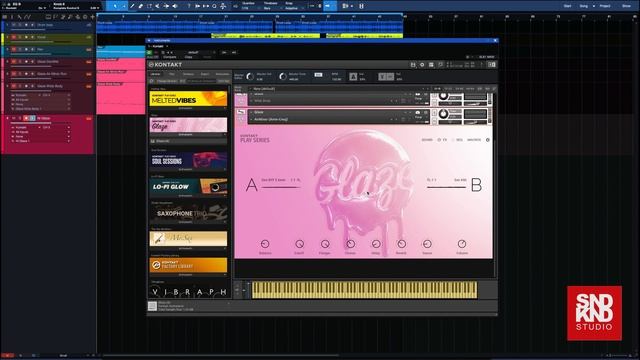Click the camera snapshot icon in the Glaze instrument header
640x360 pixels.
[x=418, y=112]
